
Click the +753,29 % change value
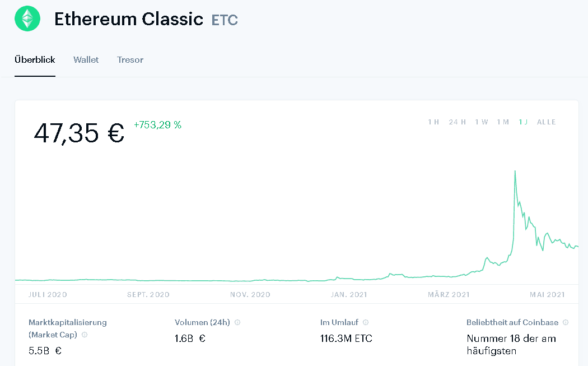pos(157,124)
